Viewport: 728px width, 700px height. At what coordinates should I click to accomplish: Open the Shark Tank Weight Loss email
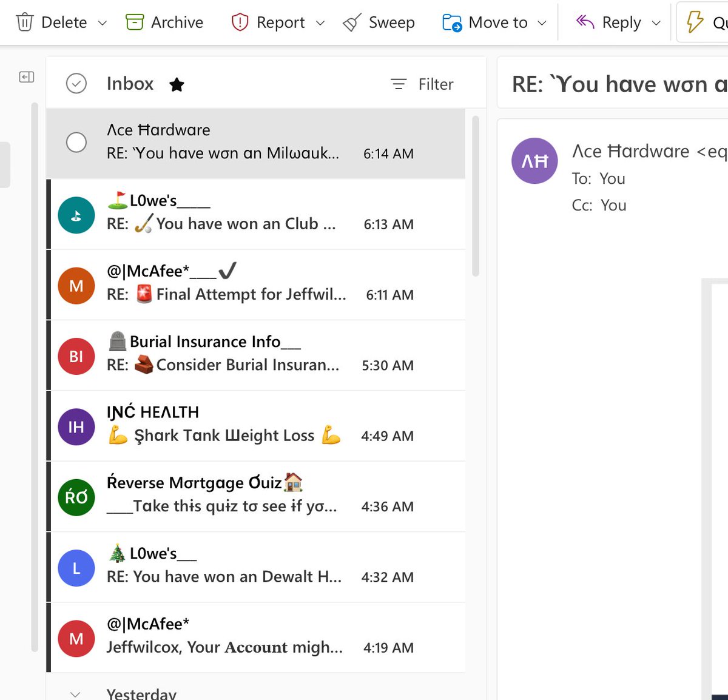coord(256,426)
